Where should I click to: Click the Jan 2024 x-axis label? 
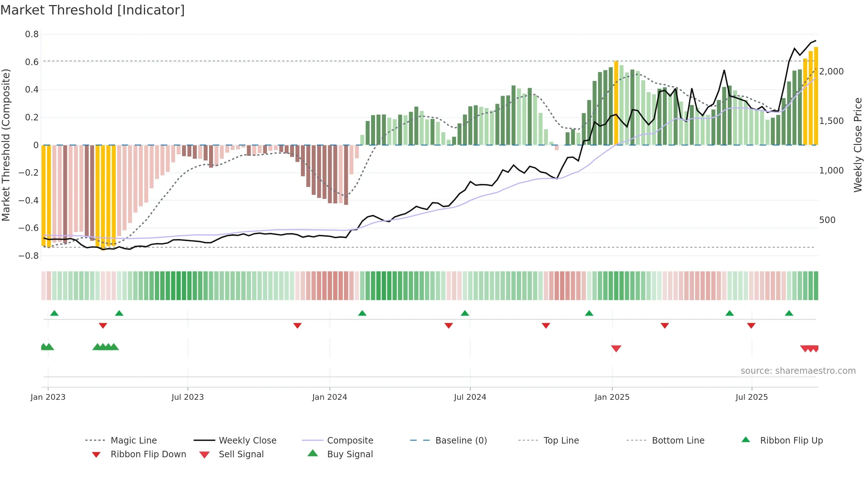pyautogui.click(x=330, y=397)
